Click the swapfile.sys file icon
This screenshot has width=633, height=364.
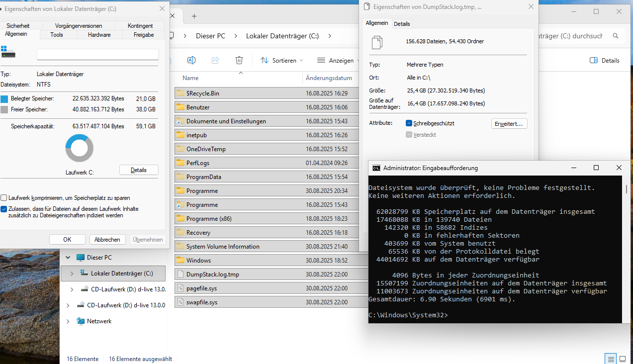click(x=180, y=302)
